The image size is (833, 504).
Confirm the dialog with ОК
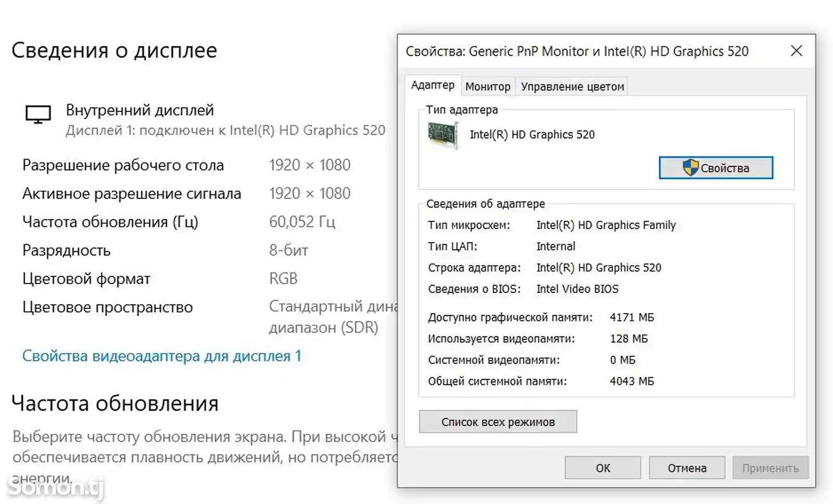tap(603, 468)
